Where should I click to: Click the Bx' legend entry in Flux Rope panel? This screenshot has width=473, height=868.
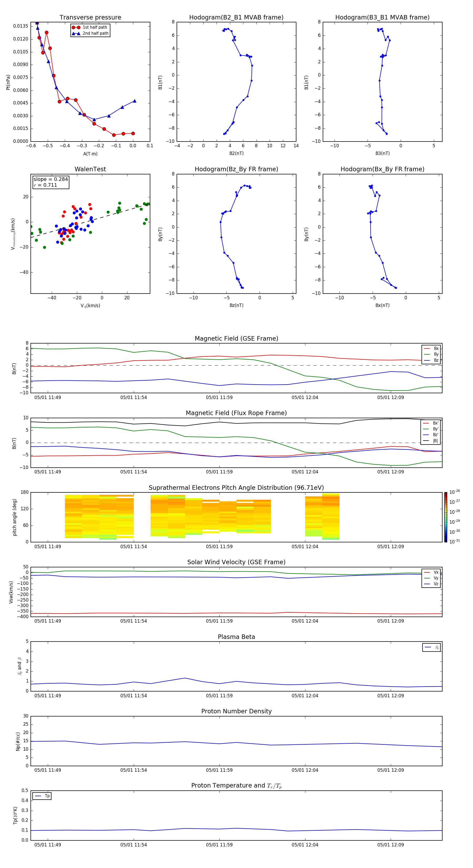tap(431, 423)
